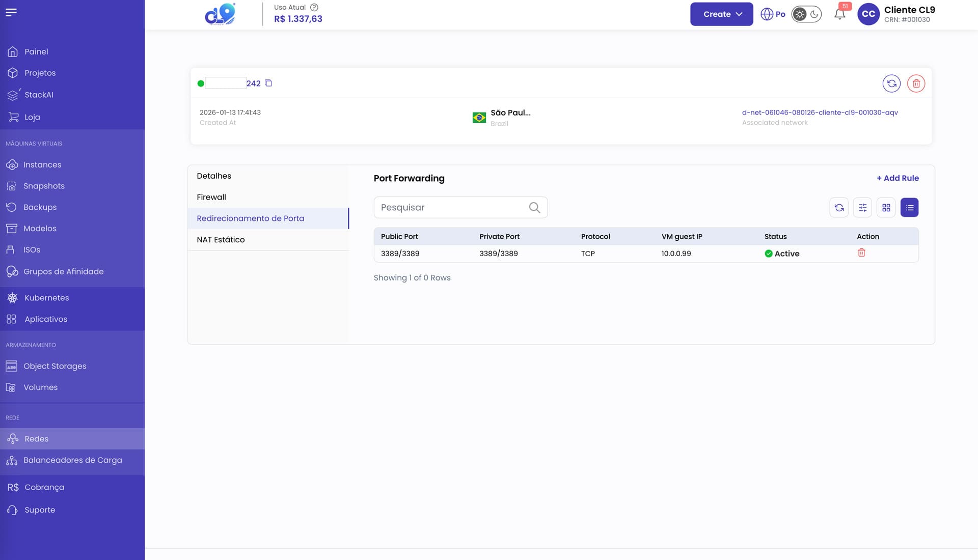Screen dimensions: 978x560
Task: Refresh the port forwarding table
Action: 839,207
